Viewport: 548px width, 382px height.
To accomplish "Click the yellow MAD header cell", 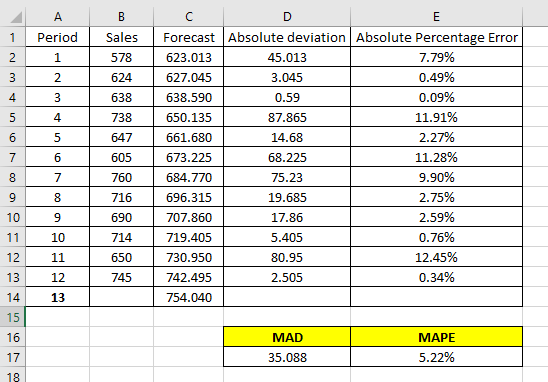I will (287, 337).
